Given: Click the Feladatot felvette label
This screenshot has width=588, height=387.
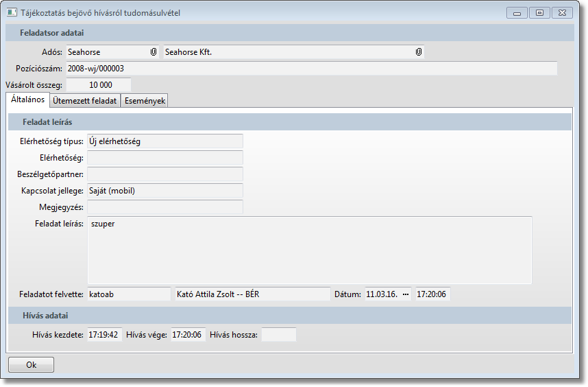Looking at the screenshot, I should pos(51,294).
